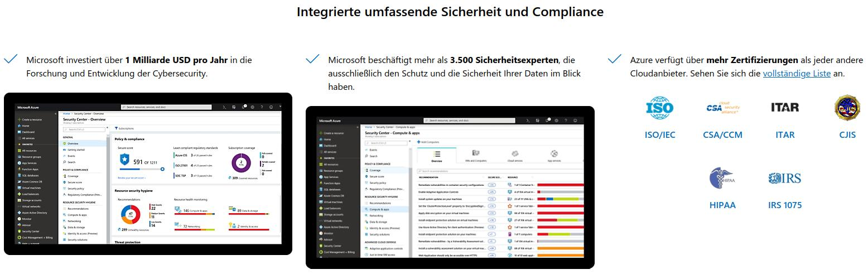
Task: Click the ISO/IEC certification label
Action: pyautogui.click(x=659, y=134)
